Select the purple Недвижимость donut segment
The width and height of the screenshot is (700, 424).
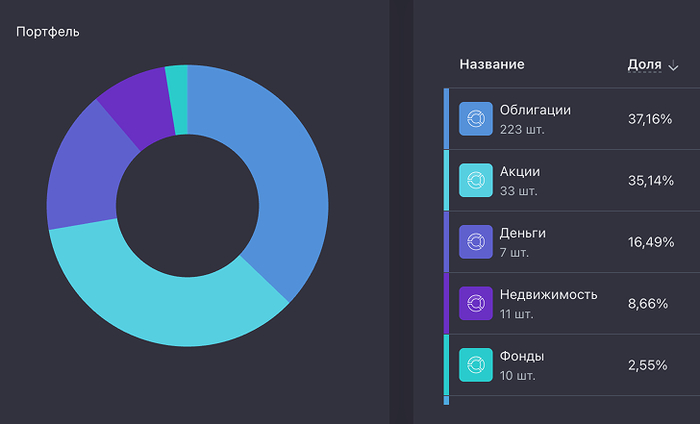(138, 102)
